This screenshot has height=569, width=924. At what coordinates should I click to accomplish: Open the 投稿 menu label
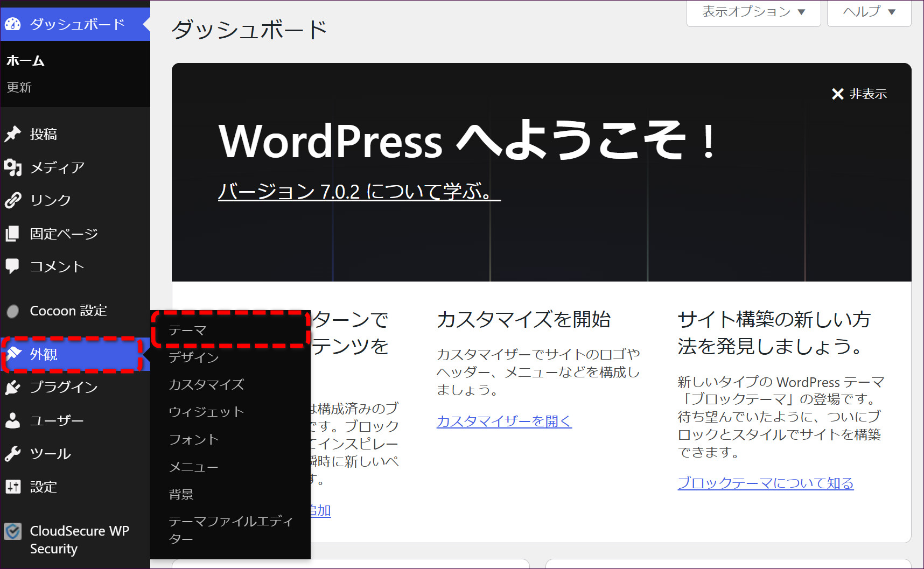tap(44, 134)
